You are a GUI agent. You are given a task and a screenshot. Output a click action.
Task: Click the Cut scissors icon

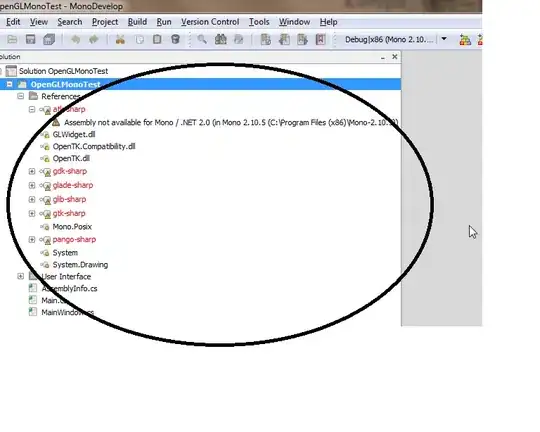(x=120, y=40)
